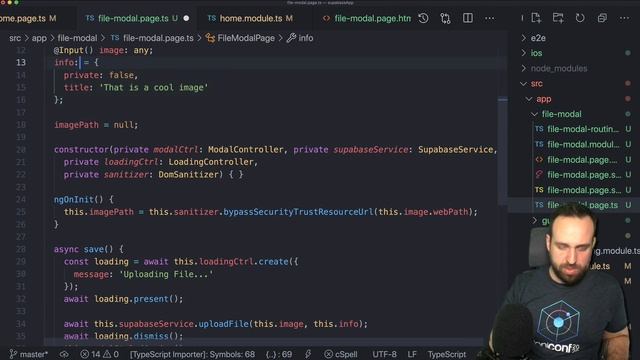Screen dimensions: 640x360
Task: Select the highlighted file-modal.page.ts row in explorer
Action: tap(573, 205)
